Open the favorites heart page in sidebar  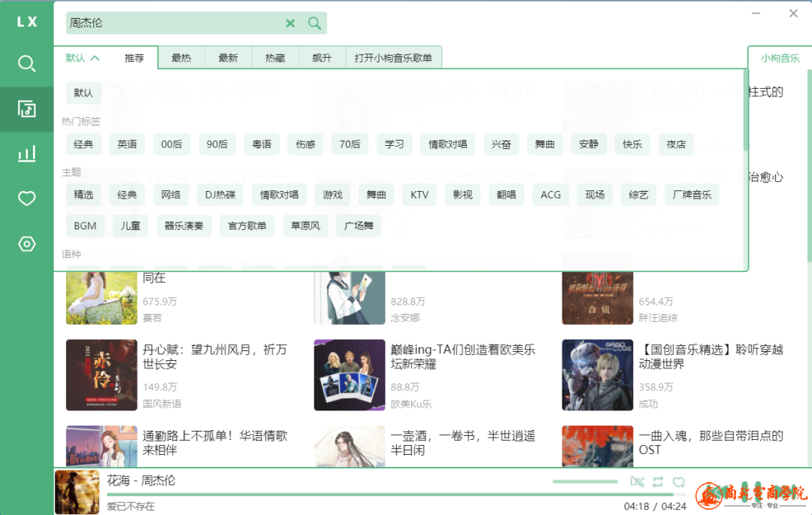(26, 198)
